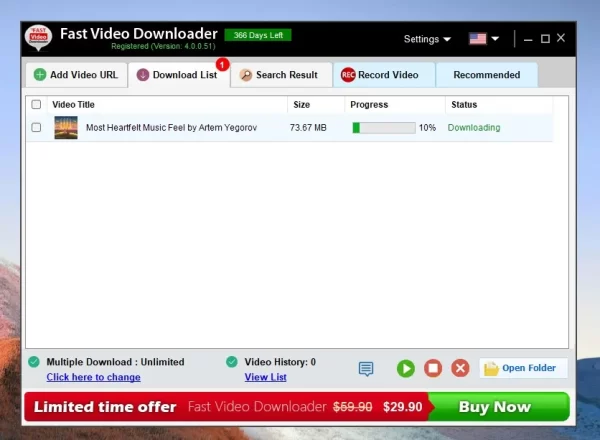Click the Multiple Download : Unlimited label
Screen dimensions: 600x440
115,362
